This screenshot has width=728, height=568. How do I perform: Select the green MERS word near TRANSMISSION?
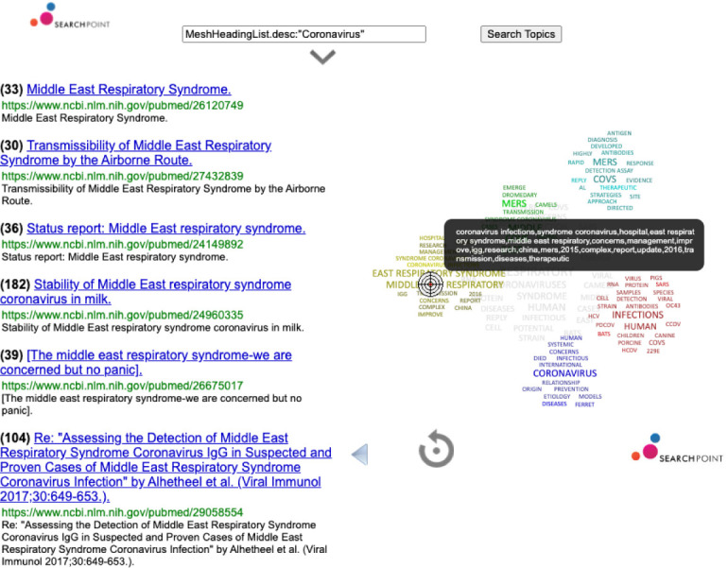click(514, 204)
